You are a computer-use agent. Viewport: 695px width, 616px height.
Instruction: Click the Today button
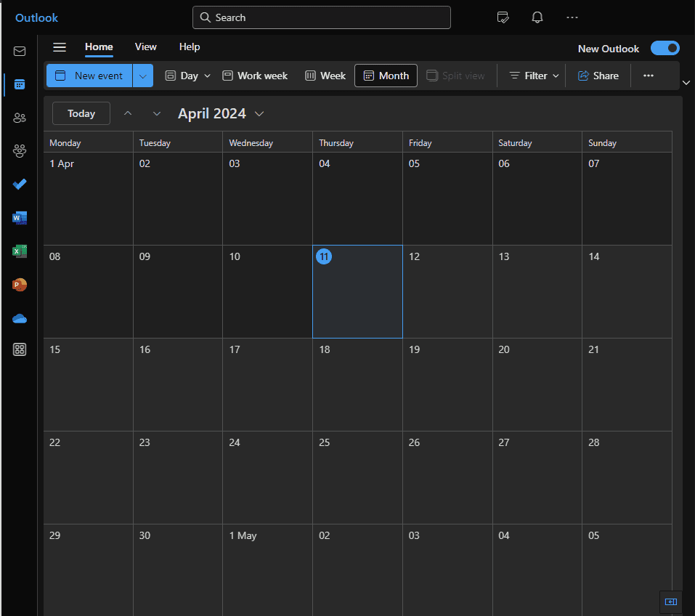81,113
